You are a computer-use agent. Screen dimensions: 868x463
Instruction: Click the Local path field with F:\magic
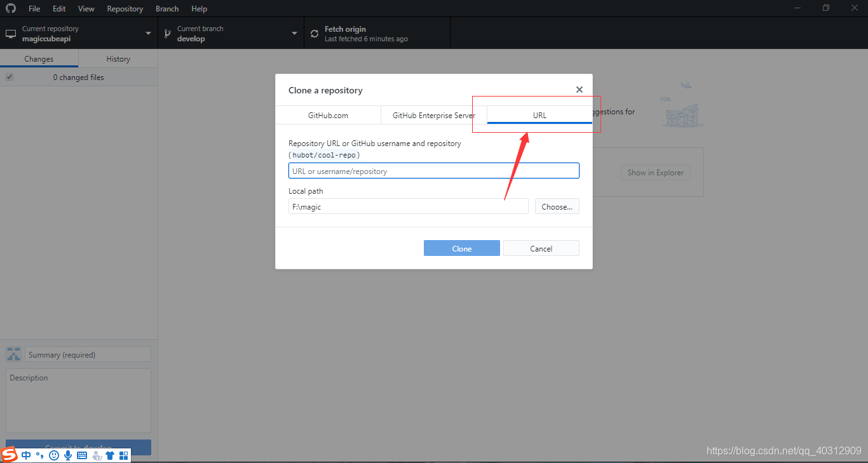coord(409,206)
